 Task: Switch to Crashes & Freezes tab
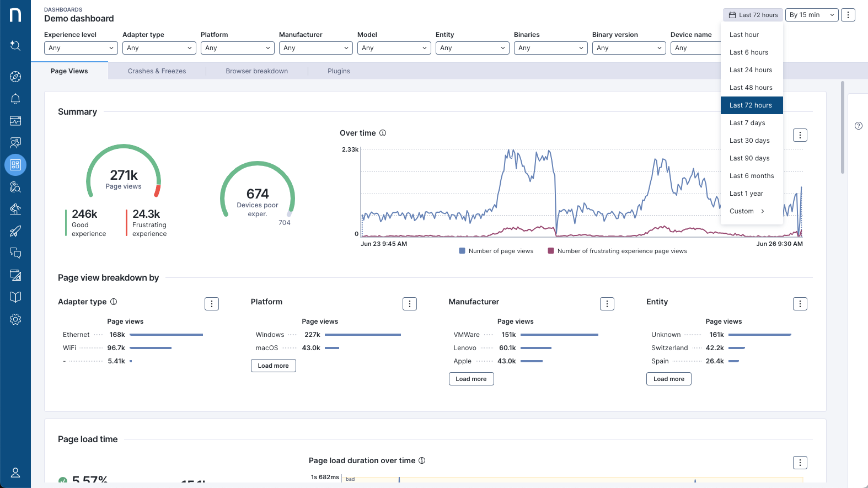[x=157, y=71]
